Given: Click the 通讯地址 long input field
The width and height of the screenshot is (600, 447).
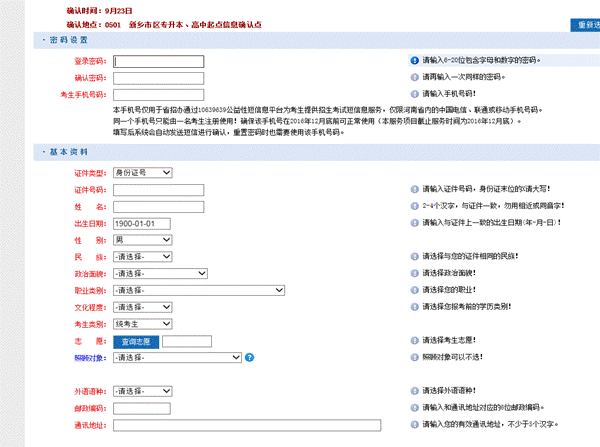Looking at the screenshot, I should click(x=247, y=425).
